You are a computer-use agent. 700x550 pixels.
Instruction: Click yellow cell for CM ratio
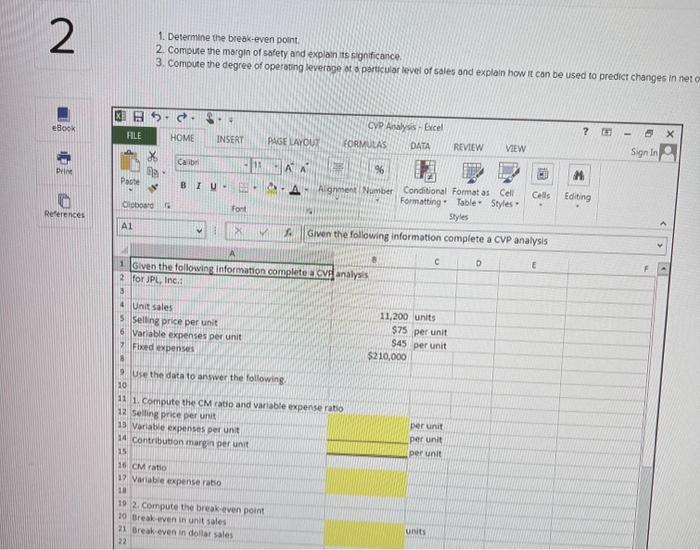[367, 475]
